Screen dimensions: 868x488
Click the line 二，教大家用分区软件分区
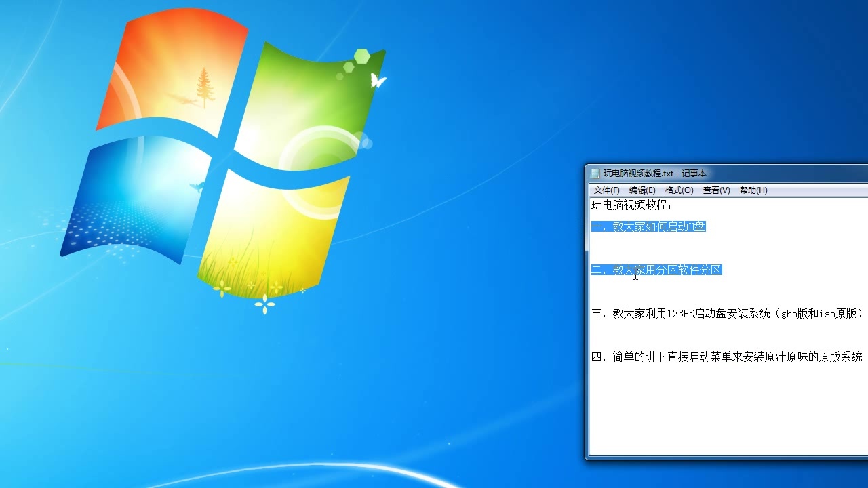(x=656, y=270)
